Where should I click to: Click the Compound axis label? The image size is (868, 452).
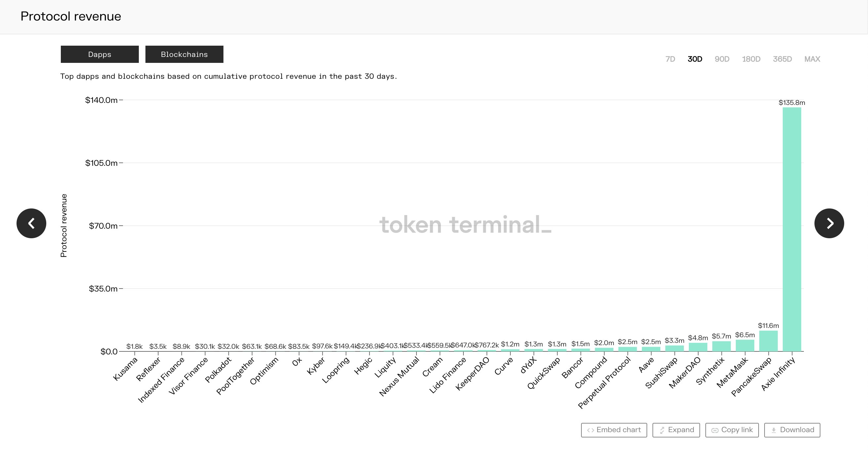(x=591, y=373)
